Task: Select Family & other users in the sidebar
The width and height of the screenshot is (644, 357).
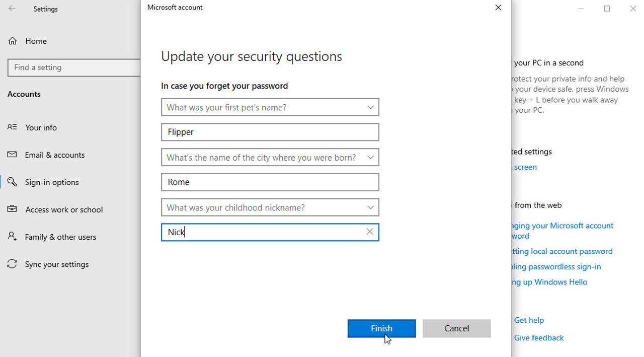Action: (61, 237)
